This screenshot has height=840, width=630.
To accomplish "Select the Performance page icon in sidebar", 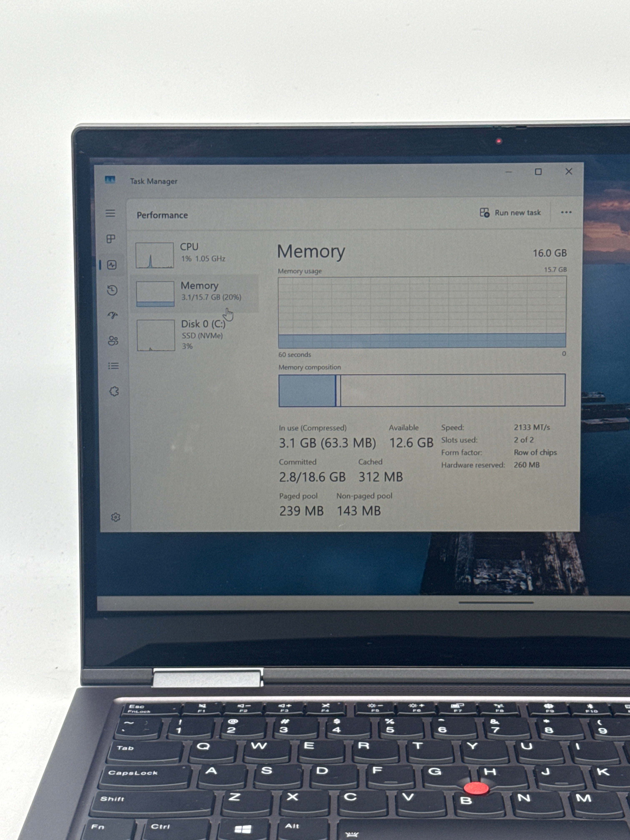I will click(112, 265).
